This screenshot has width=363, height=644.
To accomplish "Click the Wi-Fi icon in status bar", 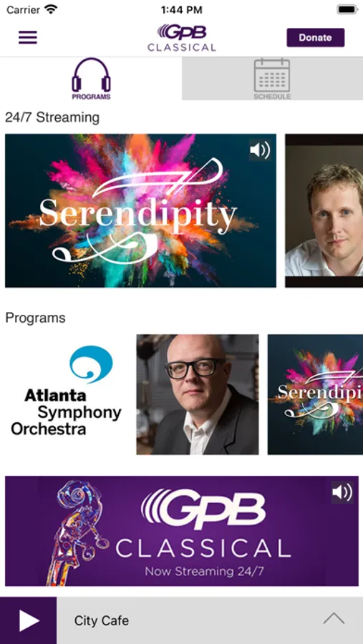I will (x=52, y=9).
